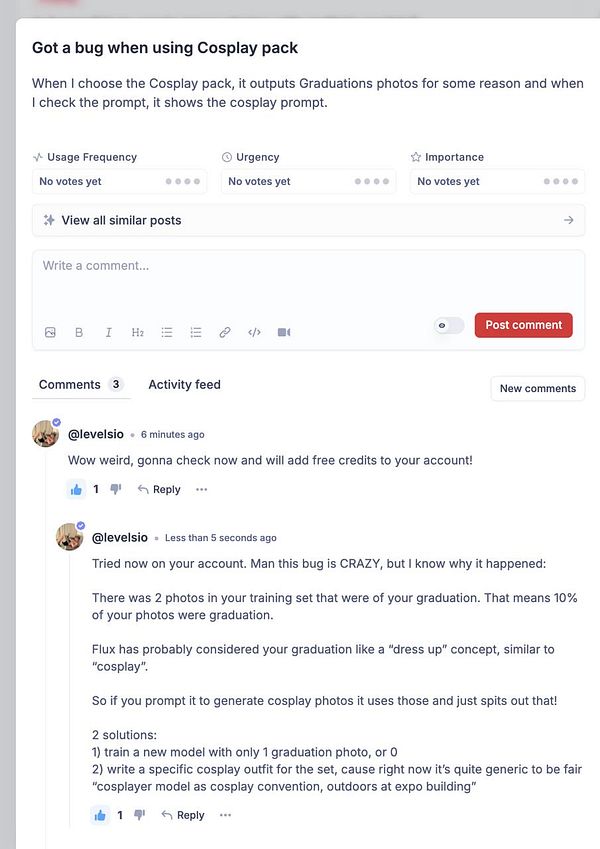Viewport: 600px width, 849px height.
Task: Click the insert link icon
Action: point(224,332)
